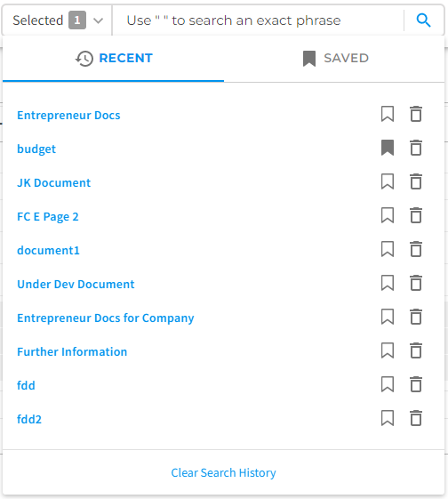Open the Under Dev Document search
Image resolution: width=448 pixels, height=499 pixels.
click(76, 284)
